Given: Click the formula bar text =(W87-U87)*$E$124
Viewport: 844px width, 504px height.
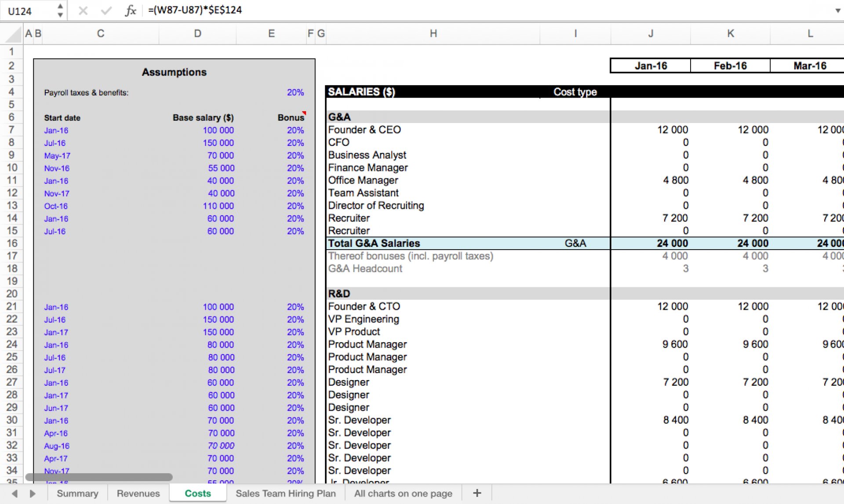Looking at the screenshot, I should (195, 10).
